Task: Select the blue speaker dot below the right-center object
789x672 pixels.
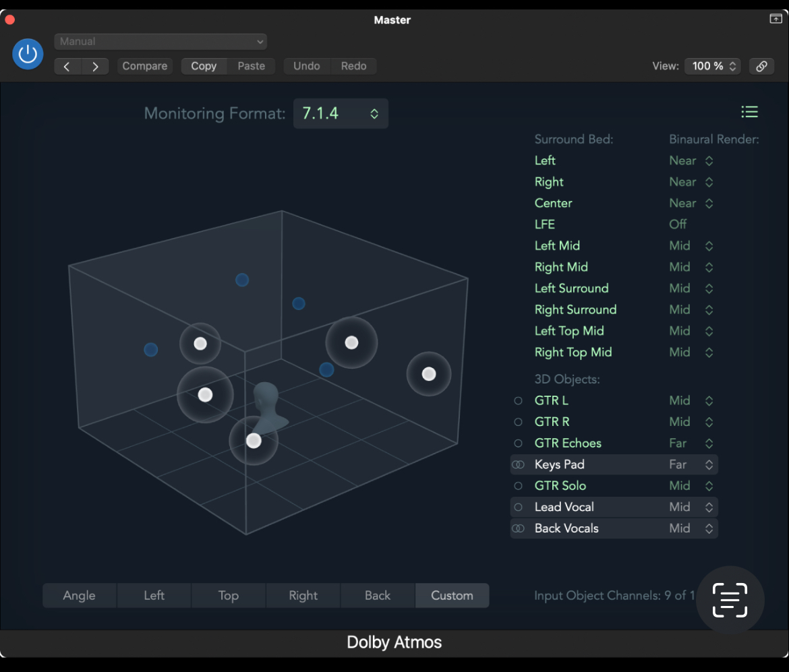Action: click(326, 369)
